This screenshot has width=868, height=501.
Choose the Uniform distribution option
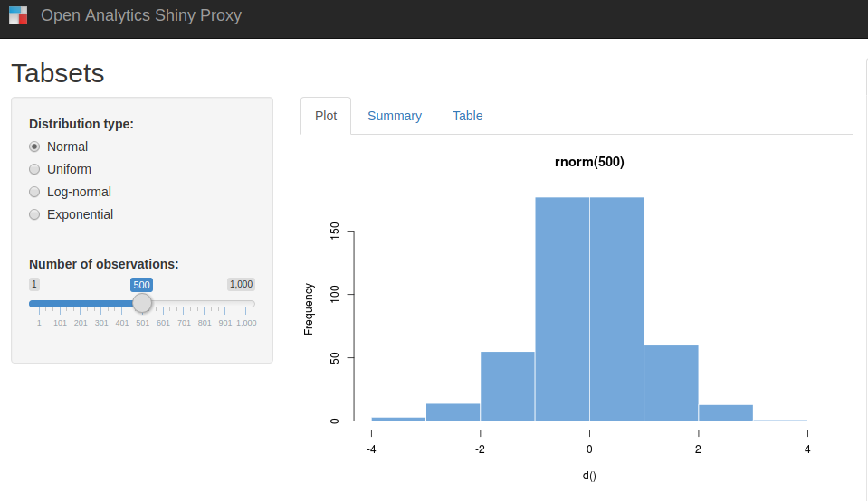click(x=35, y=169)
